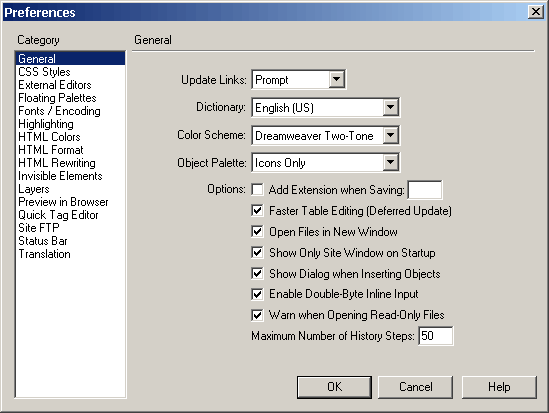The width and height of the screenshot is (549, 413).
Task: Expand the Dictionary dropdown arrow
Action: (x=390, y=107)
